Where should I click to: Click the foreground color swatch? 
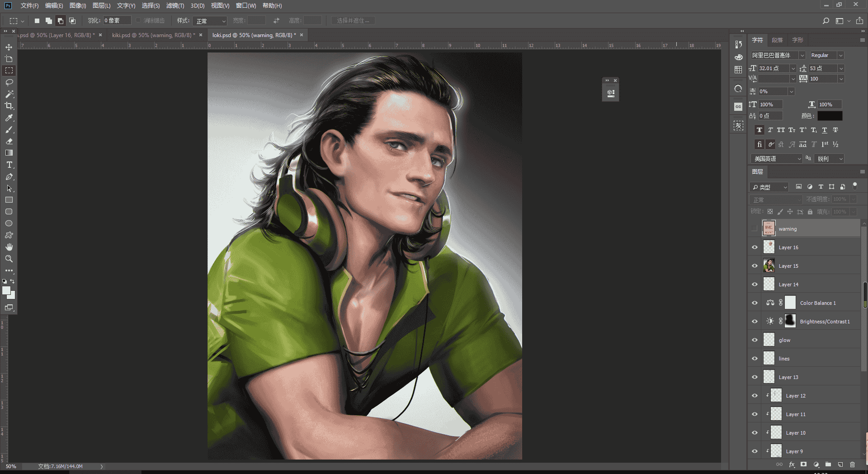click(6, 290)
